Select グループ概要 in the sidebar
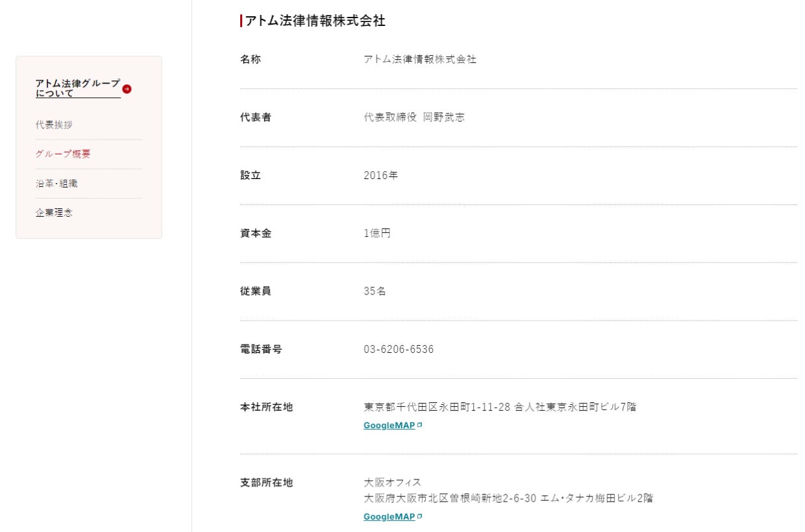 [63, 154]
